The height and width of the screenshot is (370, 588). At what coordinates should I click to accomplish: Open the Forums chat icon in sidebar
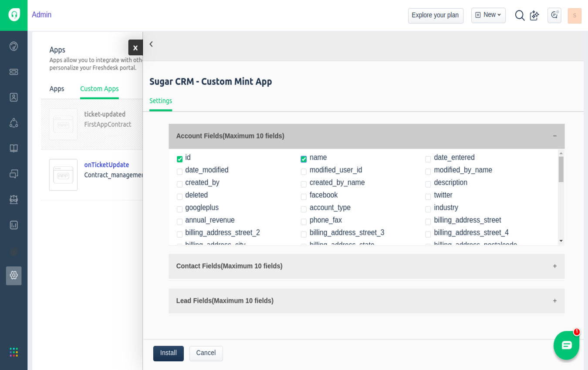coord(14,174)
